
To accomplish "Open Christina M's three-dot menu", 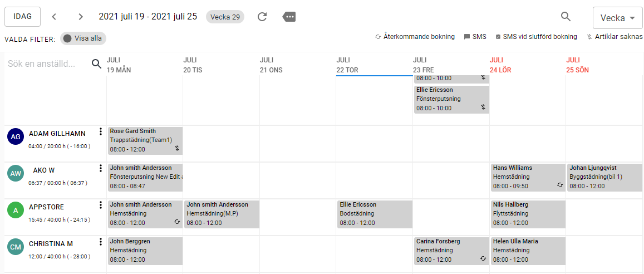I will click(101, 242).
